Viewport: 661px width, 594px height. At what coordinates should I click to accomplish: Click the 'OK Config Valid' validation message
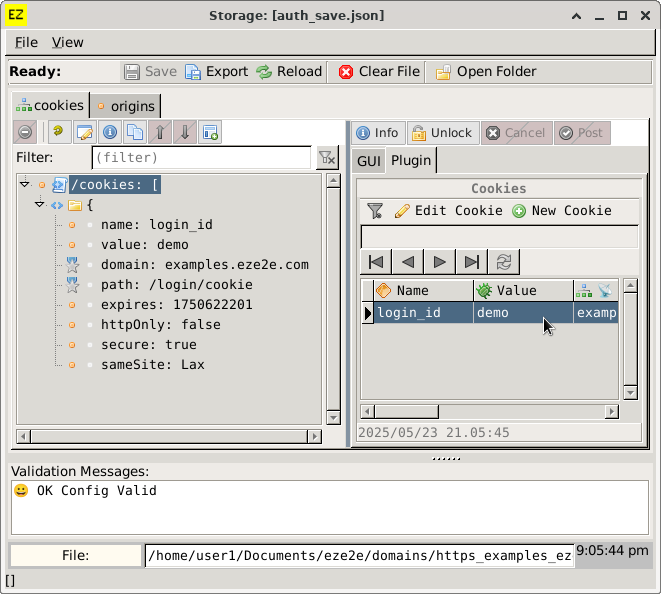pyautogui.click(x=97, y=490)
